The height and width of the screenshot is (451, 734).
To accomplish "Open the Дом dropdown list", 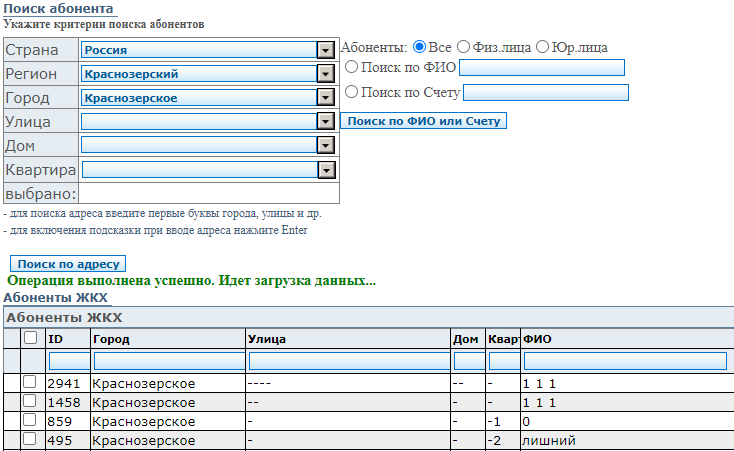I will tap(324, 145).
